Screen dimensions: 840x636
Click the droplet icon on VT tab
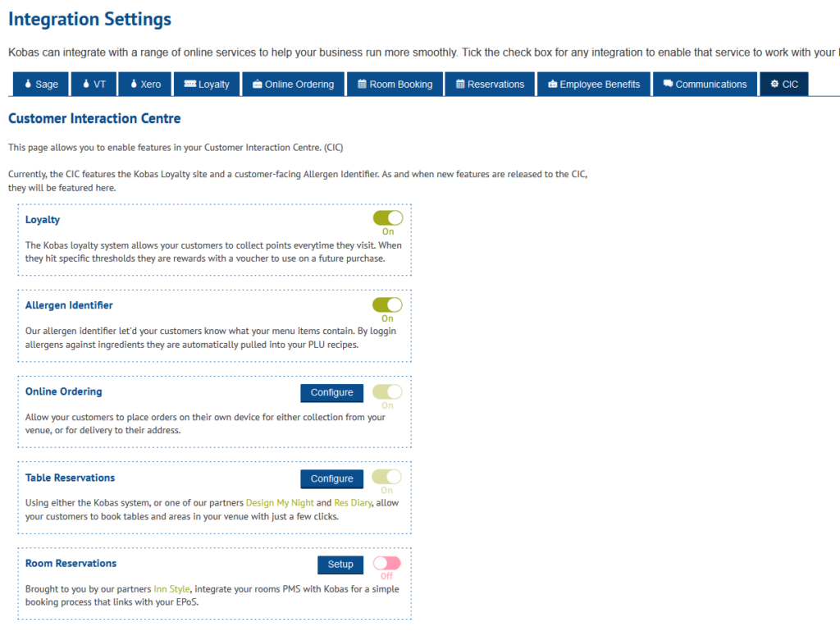pyautogui.click(x=86, y=85)
